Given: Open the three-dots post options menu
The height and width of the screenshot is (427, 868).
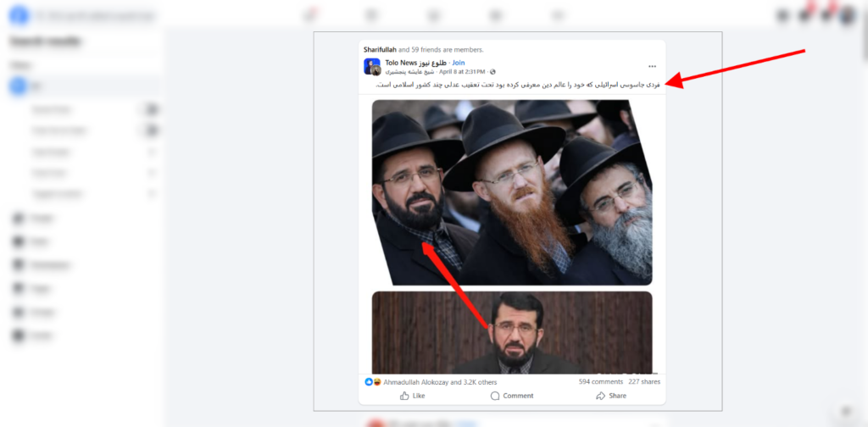Looking at the screenshot, I should (652, 66).
